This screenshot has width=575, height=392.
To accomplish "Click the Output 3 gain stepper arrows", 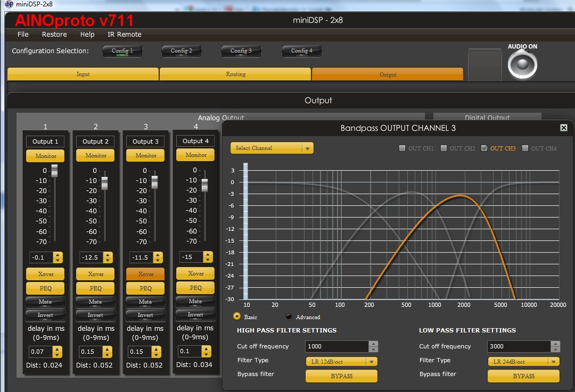I will click(158, 257).
